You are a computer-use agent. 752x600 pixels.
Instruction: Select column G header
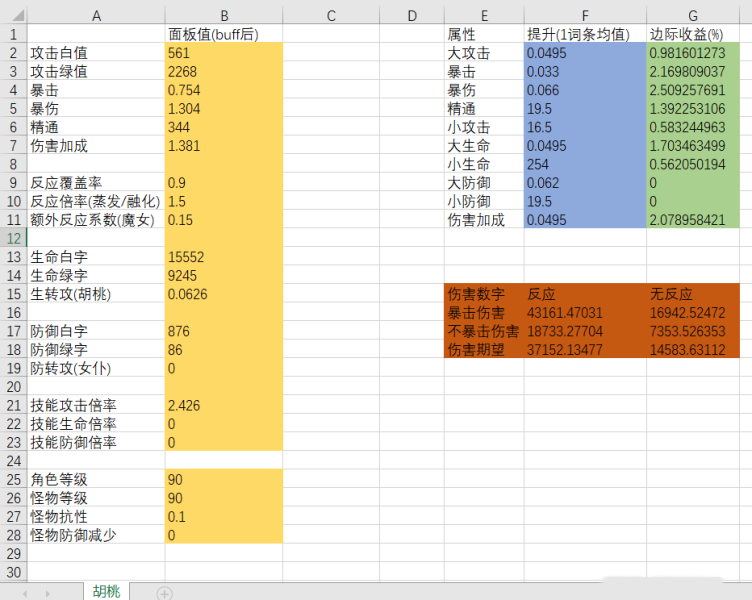(x=693, y=16)
